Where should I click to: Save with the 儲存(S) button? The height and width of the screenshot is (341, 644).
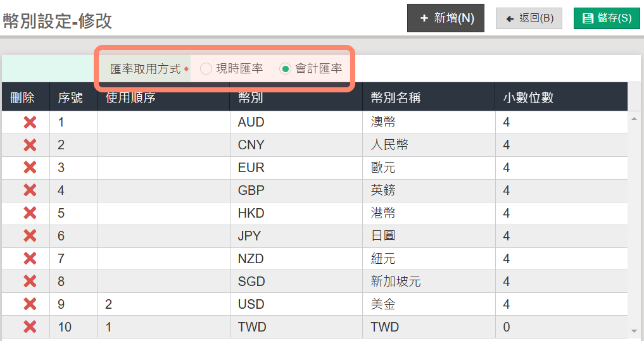pyautogui.click(x=607, y=18)
